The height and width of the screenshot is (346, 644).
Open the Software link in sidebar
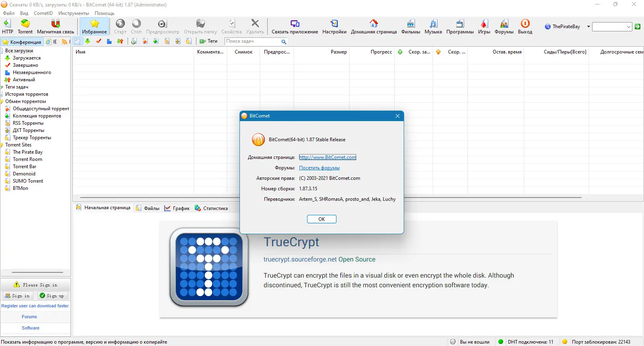(31, 328)
